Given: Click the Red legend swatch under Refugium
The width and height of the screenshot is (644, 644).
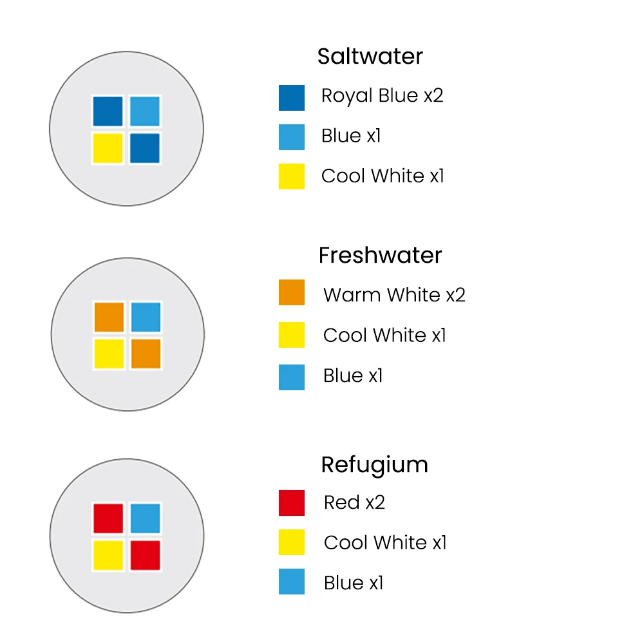Looking at the screenshot, I should (x=292, y=503).
